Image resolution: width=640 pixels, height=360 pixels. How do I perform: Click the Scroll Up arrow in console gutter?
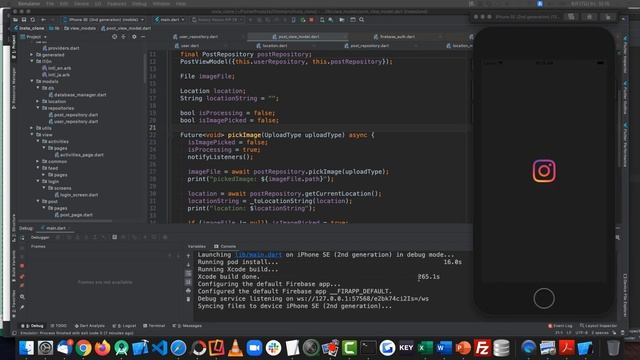(x=188, y=256)
